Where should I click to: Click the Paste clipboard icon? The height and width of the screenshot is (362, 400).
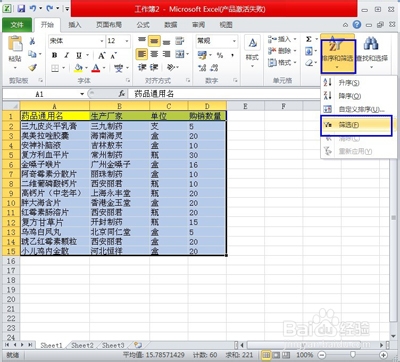15,44
